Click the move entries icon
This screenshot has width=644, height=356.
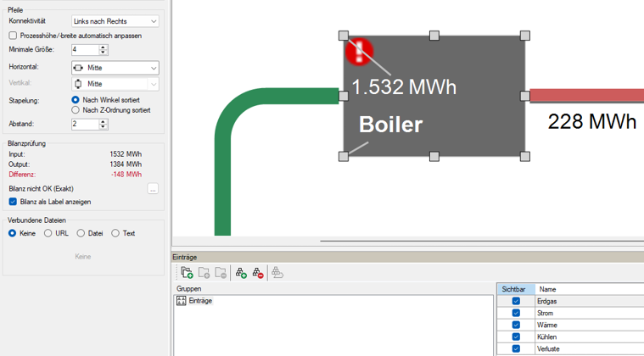pyautogui.click(x=277, y=273)
